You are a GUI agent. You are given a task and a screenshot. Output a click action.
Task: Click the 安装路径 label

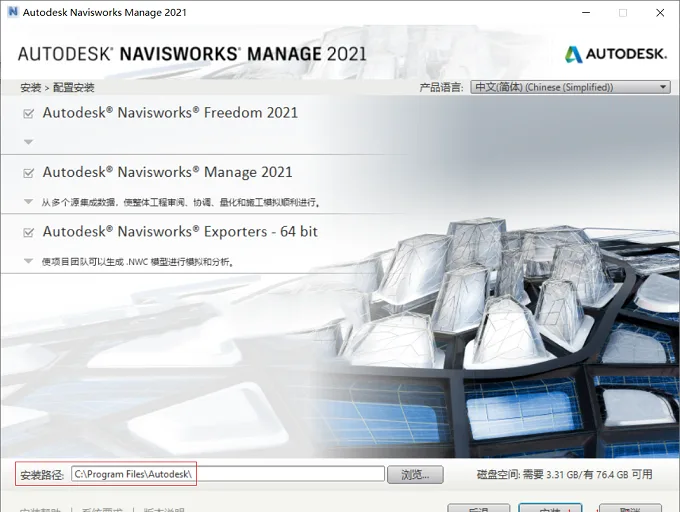pos(42,475)
